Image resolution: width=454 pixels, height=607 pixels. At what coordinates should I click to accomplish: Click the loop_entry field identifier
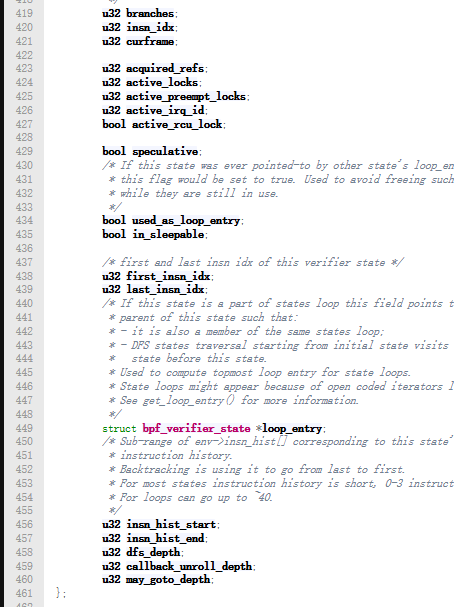(x=292, y=429)
